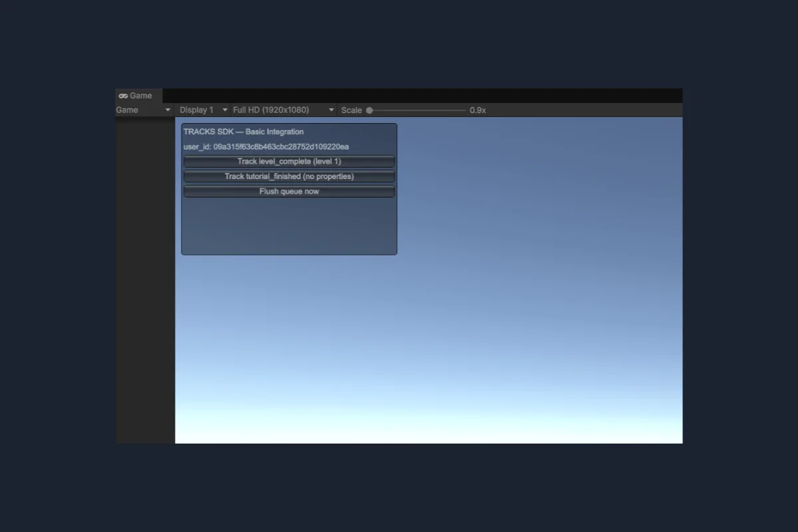The width and height of the screenshot is (798, 532).
Task: Click the Flush queue now button
Action: click(289, 192)
